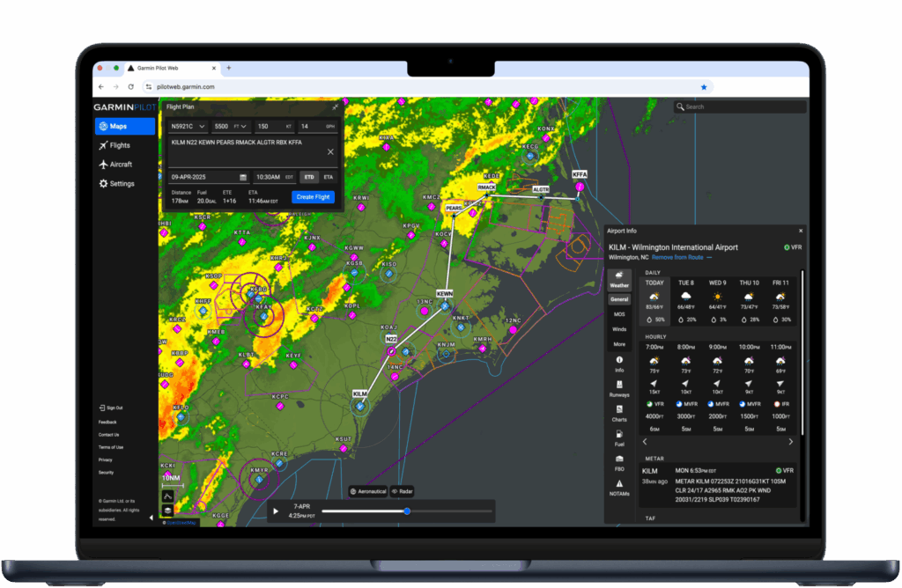Clear the route with the X icon
Screen dimensions: 902x588
[x=330, y=152]
